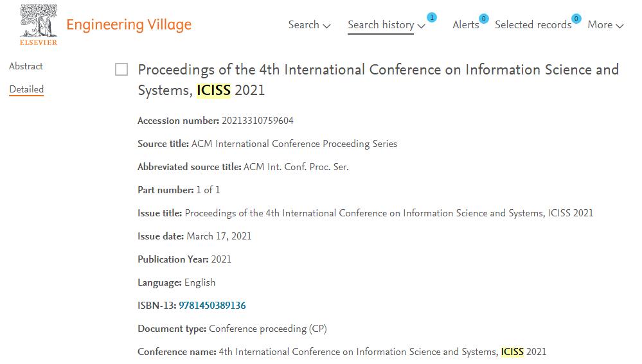Open the More menu

coord(600,24)
